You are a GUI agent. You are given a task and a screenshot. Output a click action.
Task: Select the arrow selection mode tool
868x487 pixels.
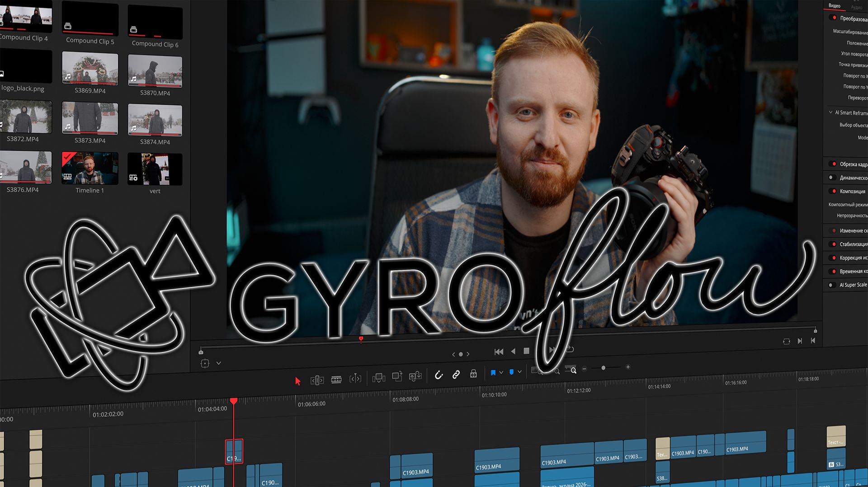tap(298, 381)
